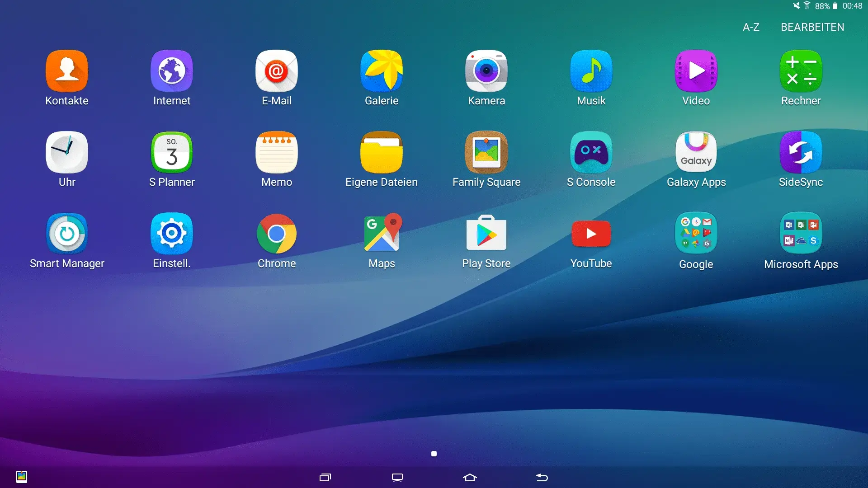868x488 pixels.
Task: Sort apps with A-Z button
Action: coord(751,27)
